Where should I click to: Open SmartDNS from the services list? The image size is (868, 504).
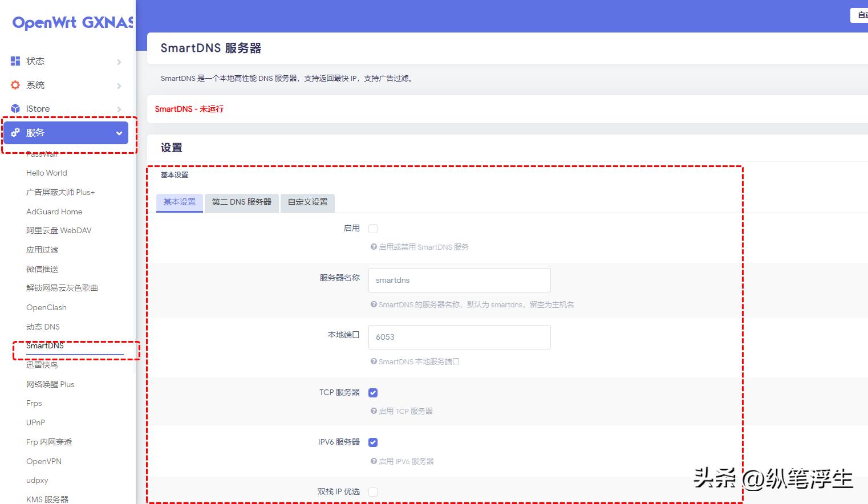click(x=44, y=346)
